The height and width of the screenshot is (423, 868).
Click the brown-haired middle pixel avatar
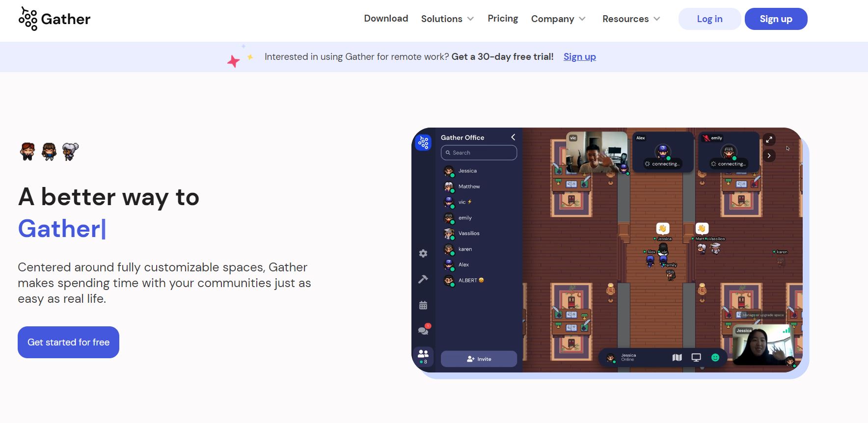click(x=49, y=152)
